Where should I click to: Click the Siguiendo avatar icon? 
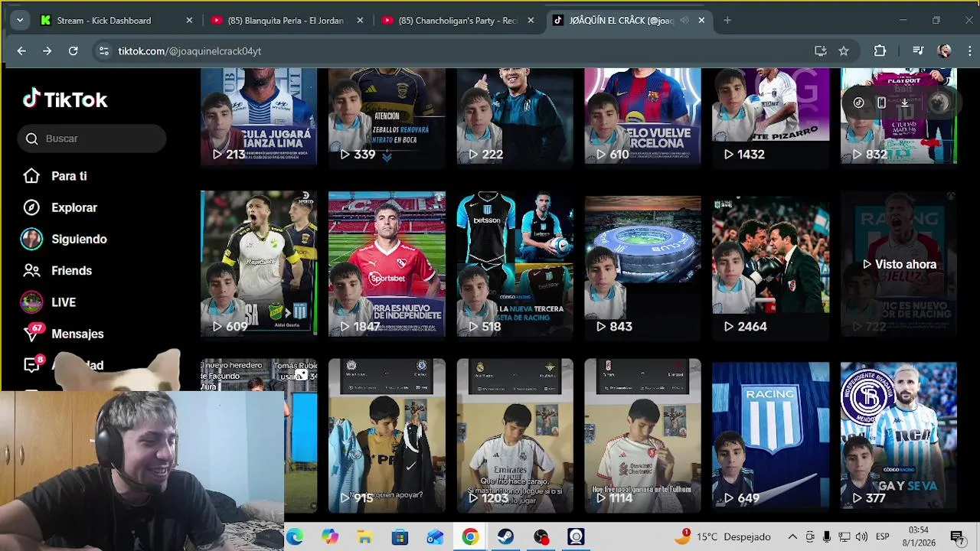coord(31,239)
